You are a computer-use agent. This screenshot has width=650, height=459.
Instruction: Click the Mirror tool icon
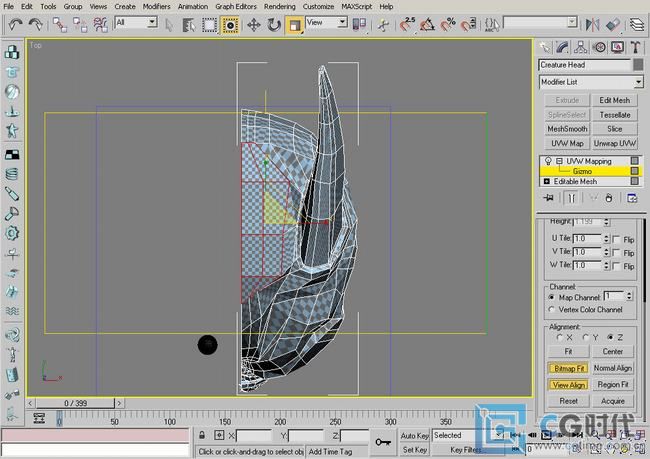coord(593,24)
